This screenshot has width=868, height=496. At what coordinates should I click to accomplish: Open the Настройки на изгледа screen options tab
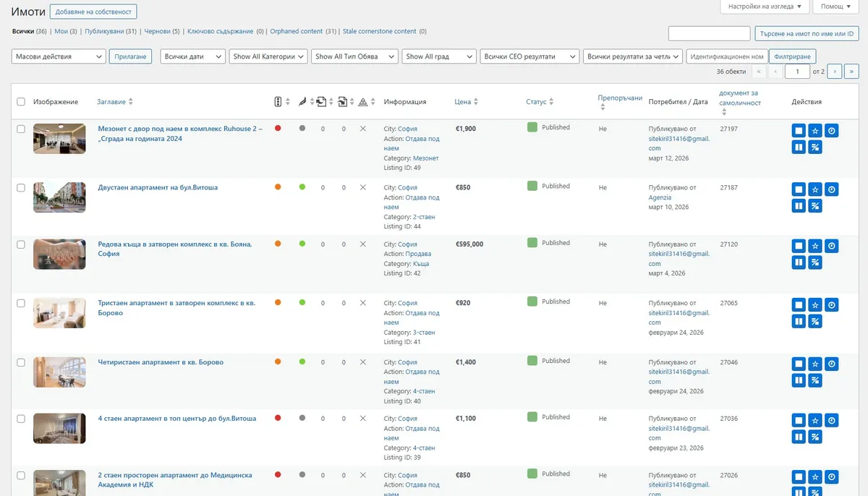click(764, 7)
